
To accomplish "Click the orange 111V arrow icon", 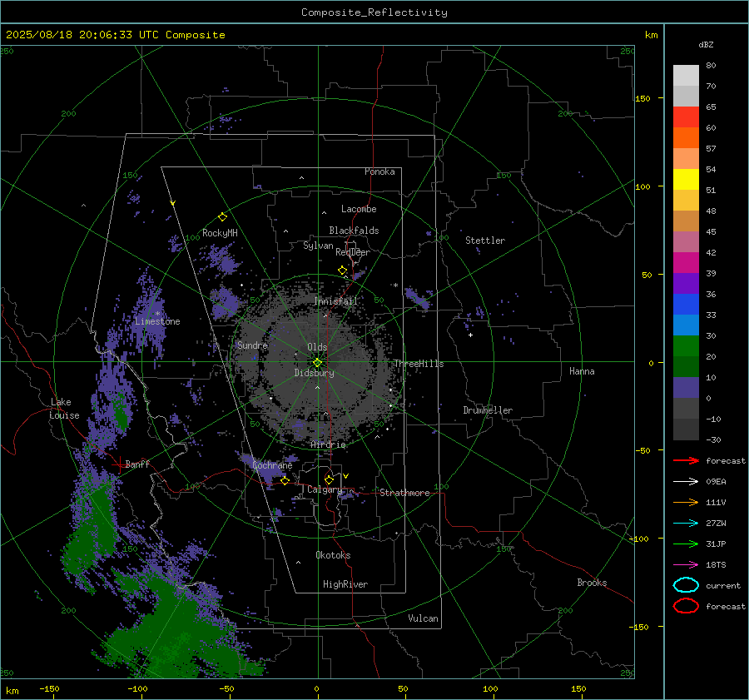I will (x=686, y=502).
